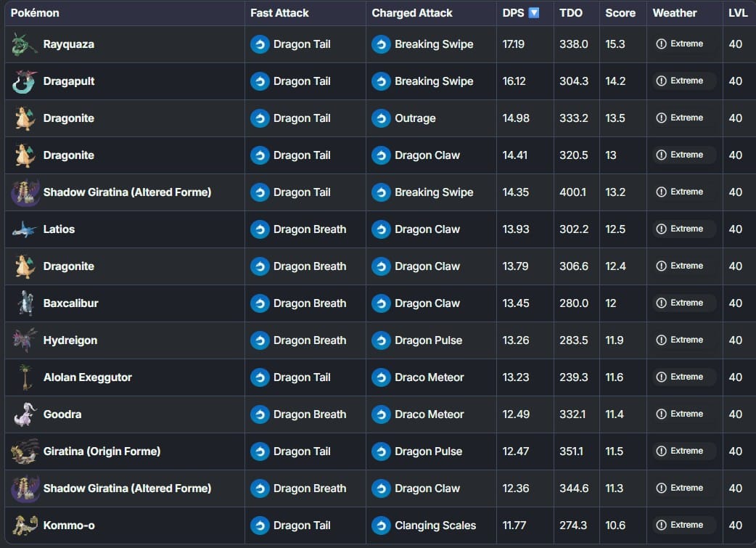The image size is (756, 548).
Task: Select the TDO value 400.1
Action: [572, 192]
